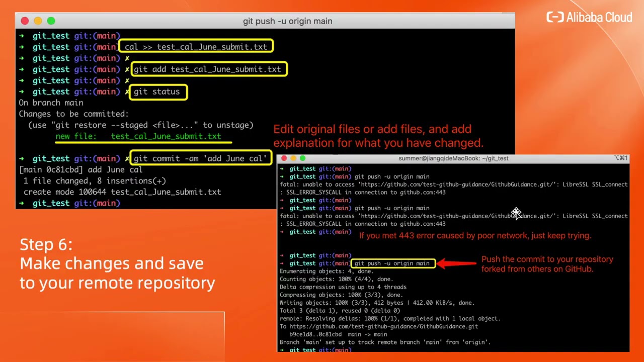This screenshot has width=644, height=362.
Task: Click the 'summer@jiangqideMacBook: ~/git_test' title
Action: tap(453, 158)
